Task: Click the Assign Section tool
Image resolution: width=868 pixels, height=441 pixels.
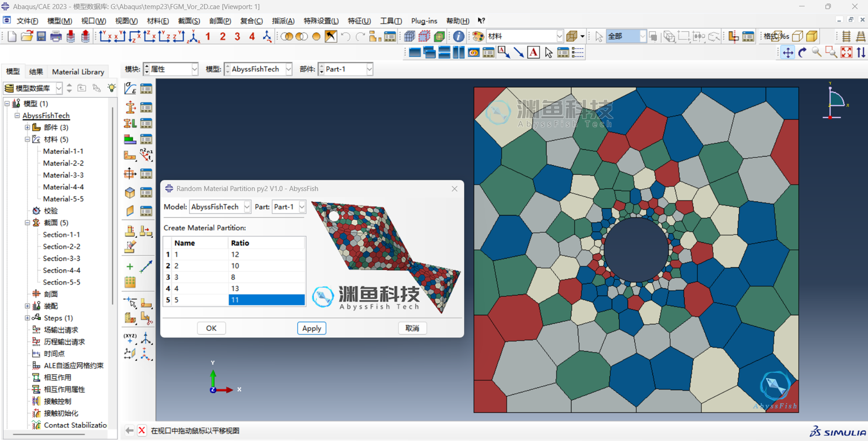Action: click(130, 123)
